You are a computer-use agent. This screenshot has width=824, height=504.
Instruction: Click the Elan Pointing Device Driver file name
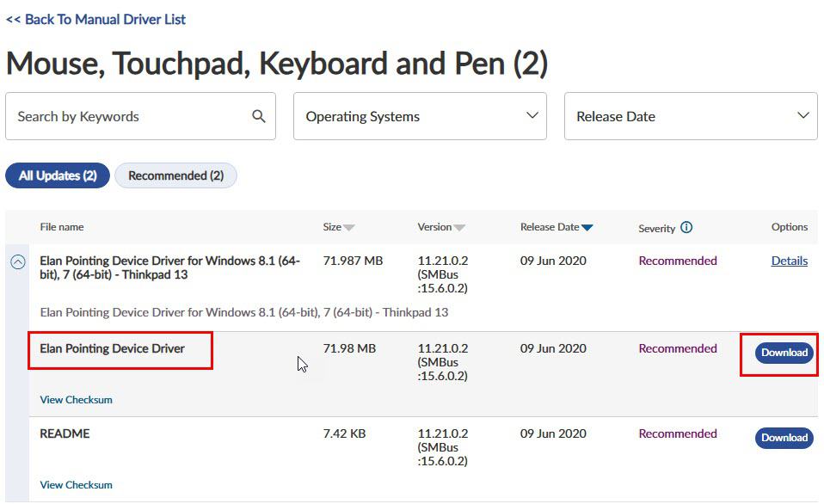(113, 348)
